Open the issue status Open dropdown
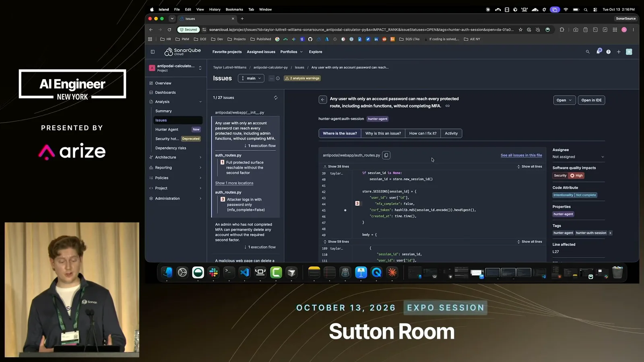Viewport: 644px width, 362px height. [x=564, y=100]
